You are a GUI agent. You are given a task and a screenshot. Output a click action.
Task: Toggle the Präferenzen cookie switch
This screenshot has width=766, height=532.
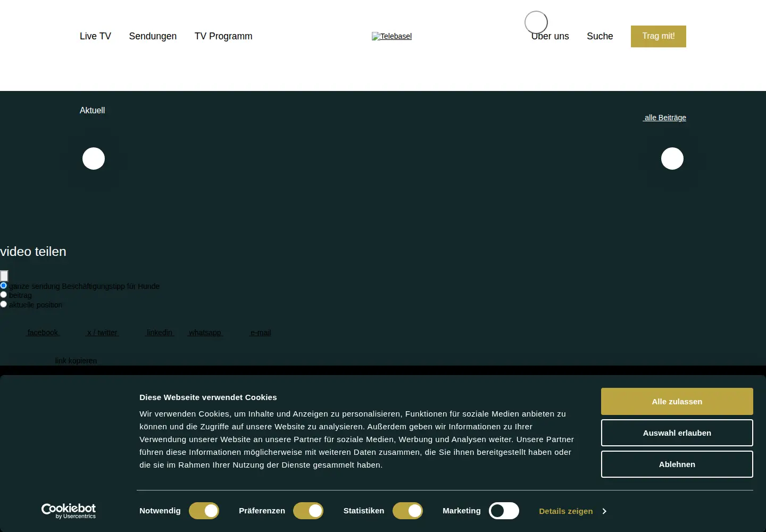pyautogui.click(x=309, y=511)
